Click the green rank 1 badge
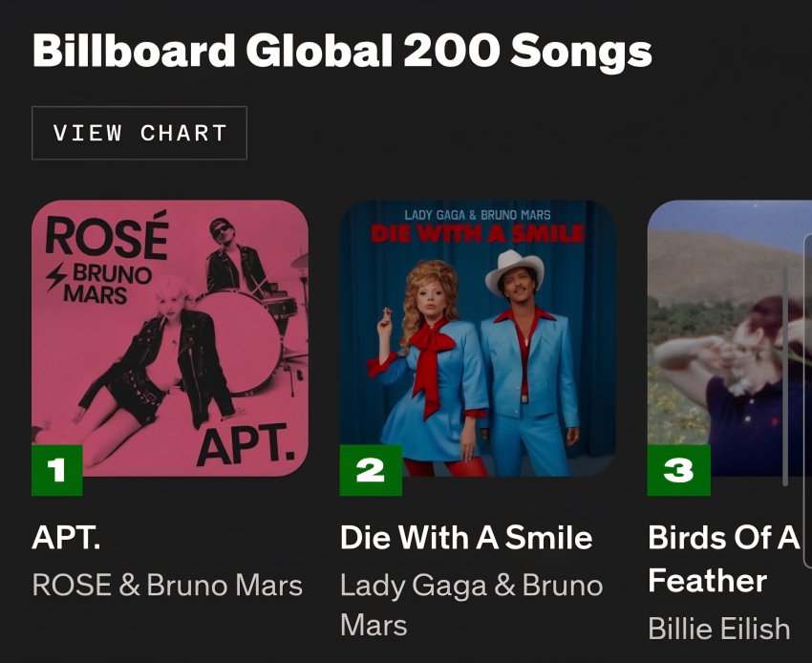 pos(57,470)
